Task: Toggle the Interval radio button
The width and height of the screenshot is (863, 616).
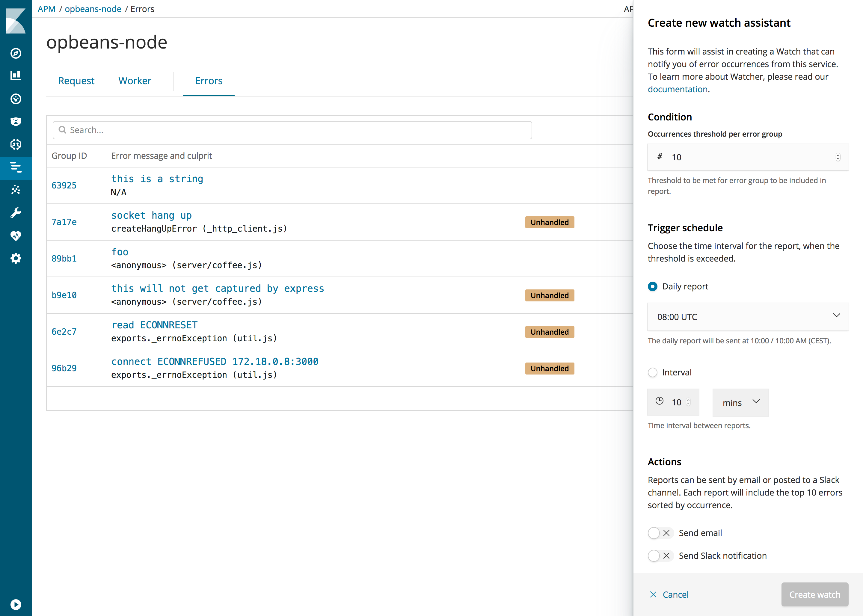Action: (653, 372)
